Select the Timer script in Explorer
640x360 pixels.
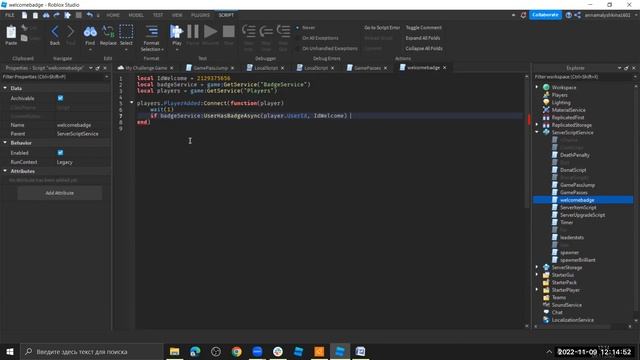(566, 222)
